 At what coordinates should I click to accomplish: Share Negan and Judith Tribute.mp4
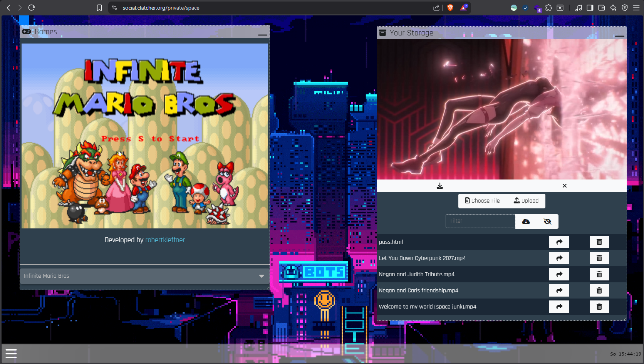click(559, 274)
